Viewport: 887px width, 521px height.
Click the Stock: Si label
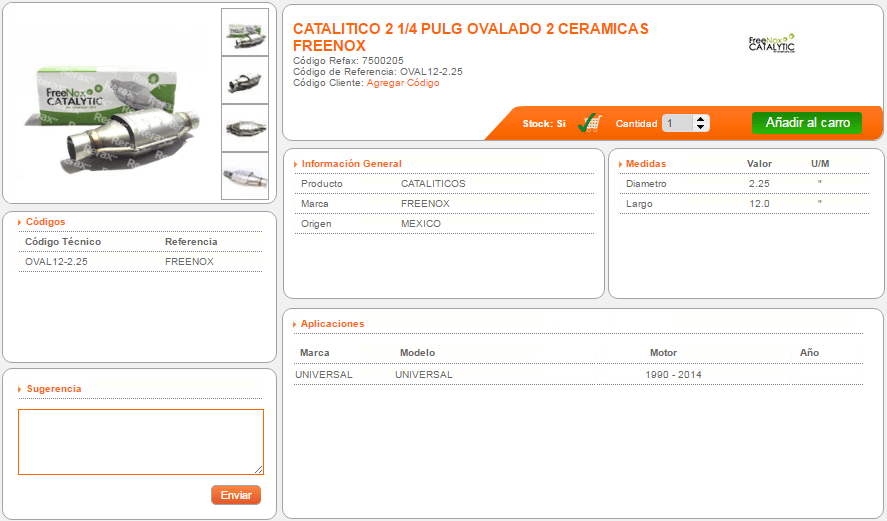544,123
